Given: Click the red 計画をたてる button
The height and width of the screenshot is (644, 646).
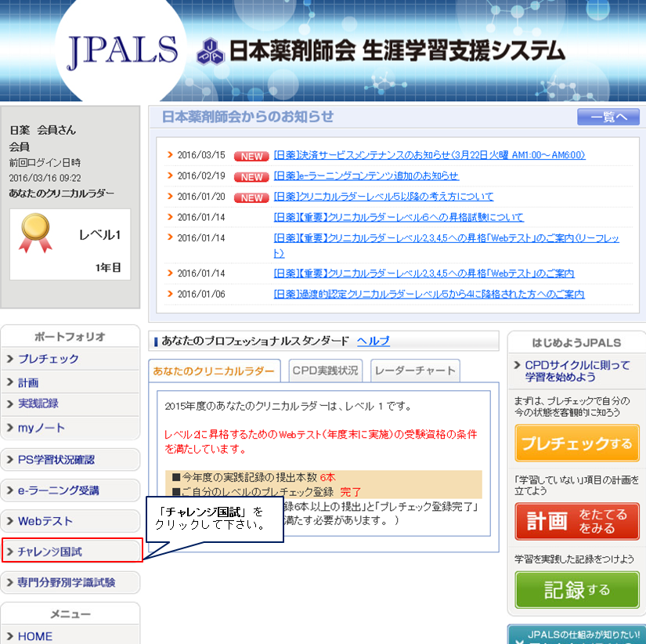Looking at the screenshot, I should [x=577, y=521].
